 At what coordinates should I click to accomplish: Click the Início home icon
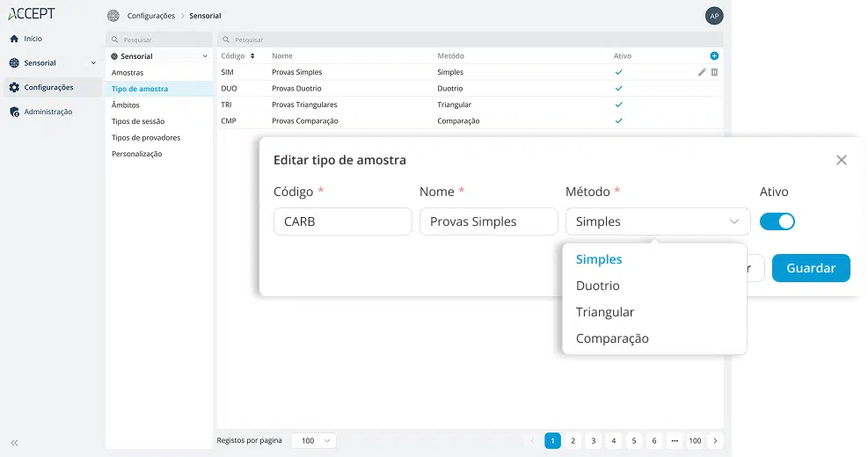coord(14,39)
